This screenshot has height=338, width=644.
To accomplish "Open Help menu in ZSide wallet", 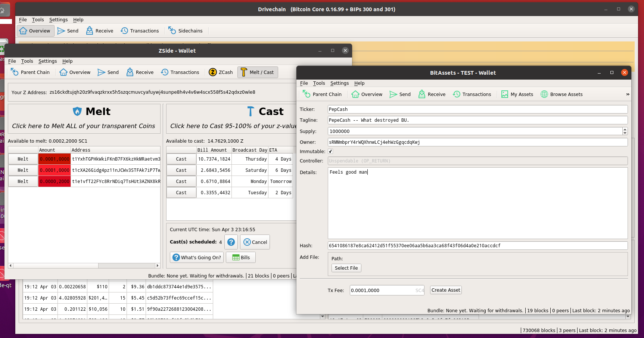I will click(x=68, y=61).
